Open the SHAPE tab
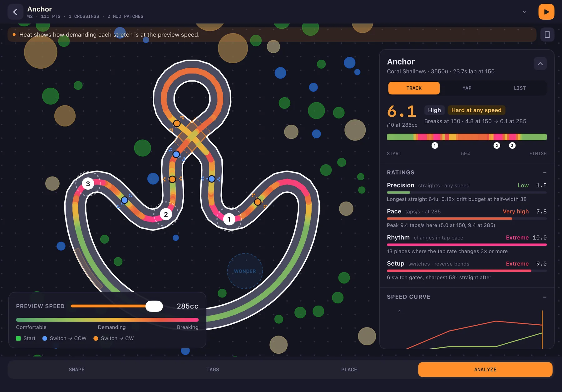 pyautogui.click(x=76, y=370)
